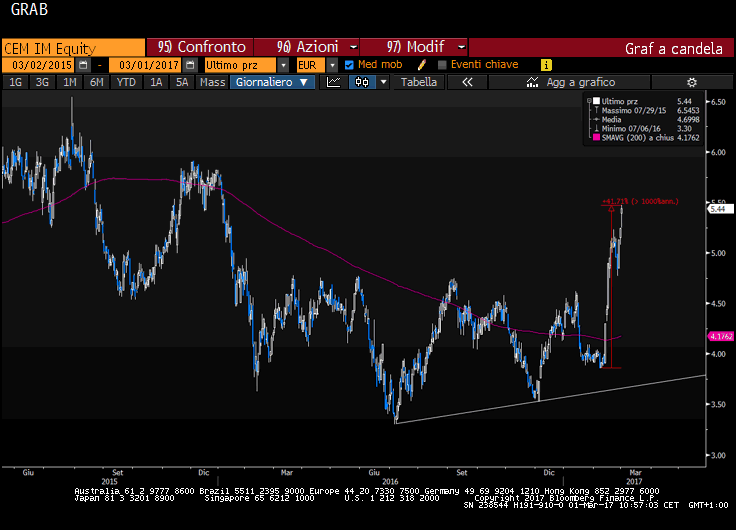Click the end date field 03/01/2017
The image size is (736, 530).
click(146, 65)
